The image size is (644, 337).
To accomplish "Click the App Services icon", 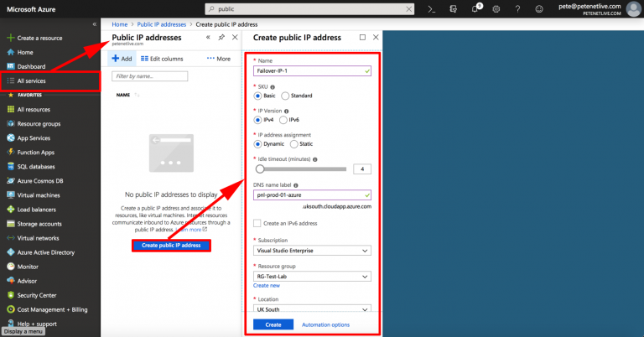I will (x=11, y=138).
